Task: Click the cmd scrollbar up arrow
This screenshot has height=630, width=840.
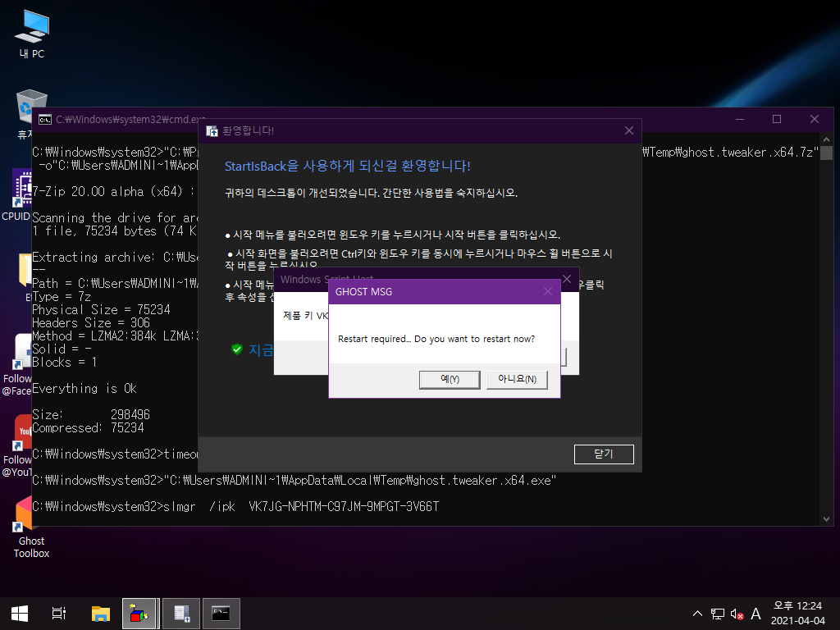Action: click(826, 139)
